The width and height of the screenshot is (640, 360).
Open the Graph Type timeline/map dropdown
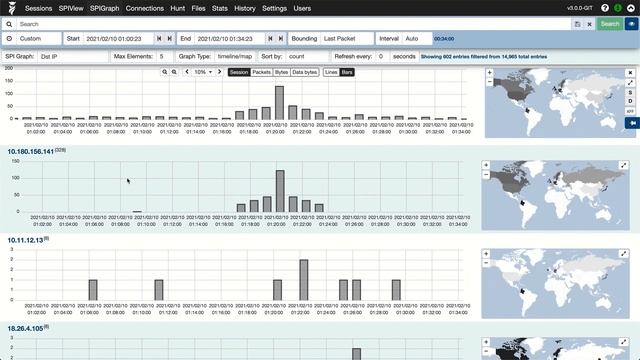click(235, 57)
